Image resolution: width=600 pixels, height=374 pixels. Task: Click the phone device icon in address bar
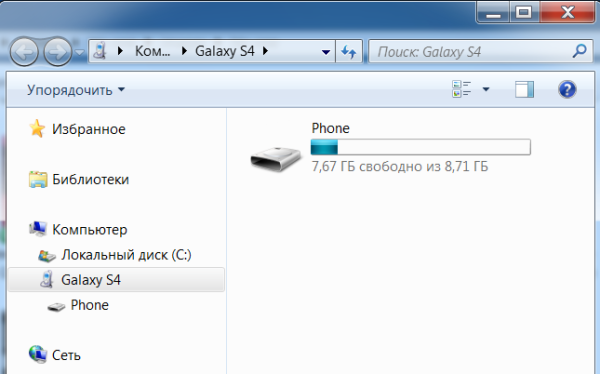click(x=100, y=51)
